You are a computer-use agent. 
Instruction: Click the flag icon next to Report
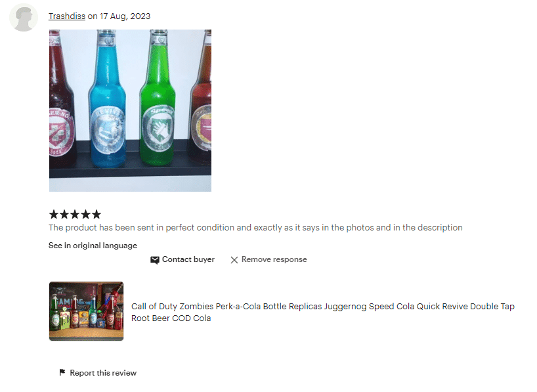click(62, 372)
